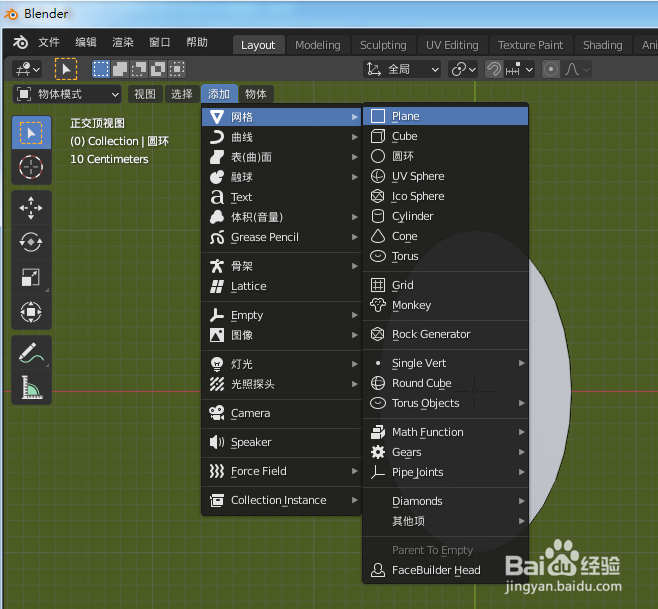Open the 文件 menu
Screen dimensions: 658x609
49,42
